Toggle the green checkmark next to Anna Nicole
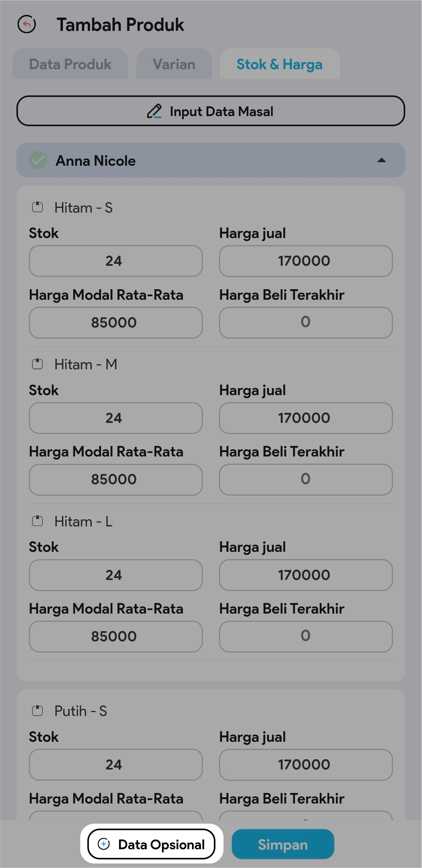This screenshot has width=422, height=868. (38, 160)
